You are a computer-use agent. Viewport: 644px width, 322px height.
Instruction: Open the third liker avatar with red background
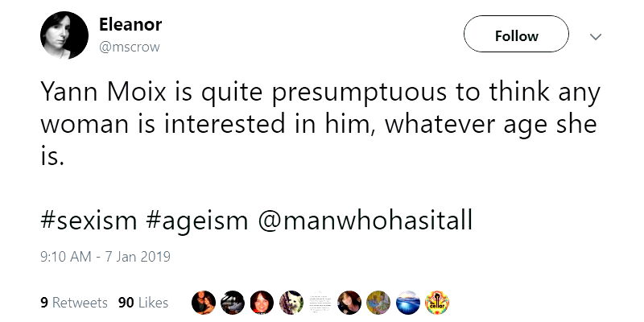(262, 303)
